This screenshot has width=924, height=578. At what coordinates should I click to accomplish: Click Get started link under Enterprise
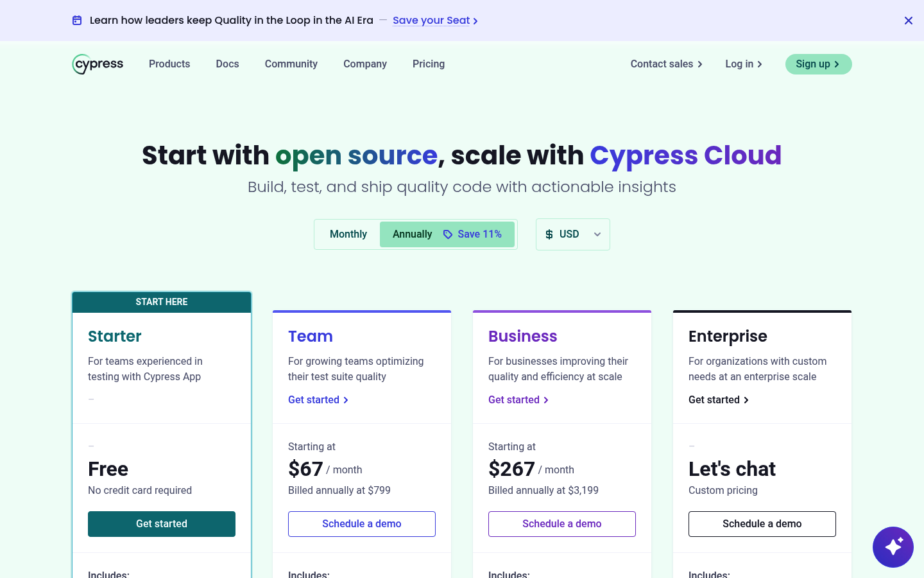pyautogui.click(x=719, y=400)
